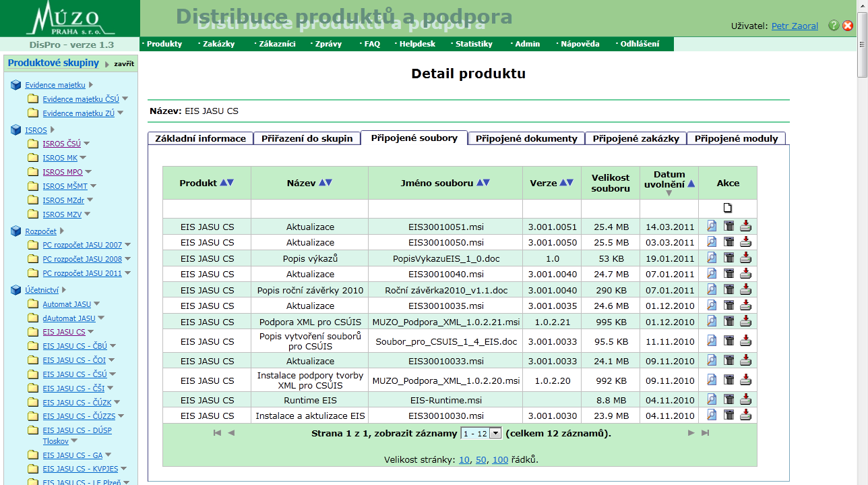The image size is (868, 485).
Task: Click the red logout X icon
Action: tap(848, 26)
